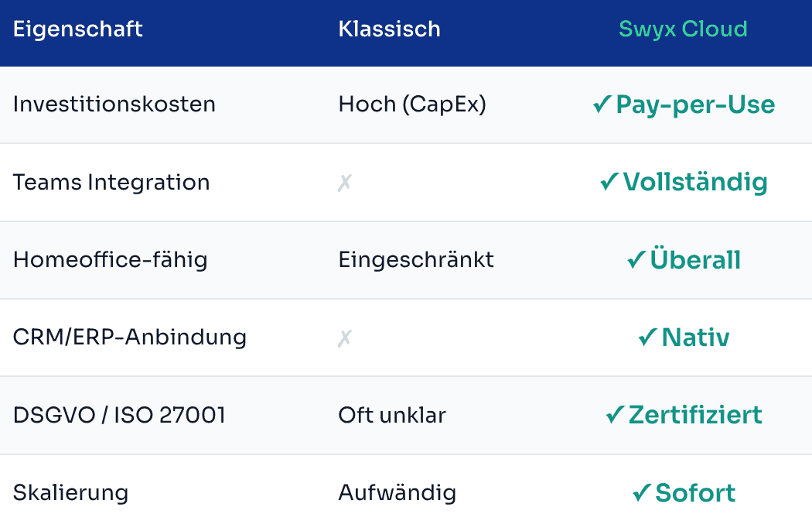Image resolution: width=812 pixels, height=531 pixels.
Task: Click the X mark in CRM/ERP-Anbindung row
Action: 345,337
